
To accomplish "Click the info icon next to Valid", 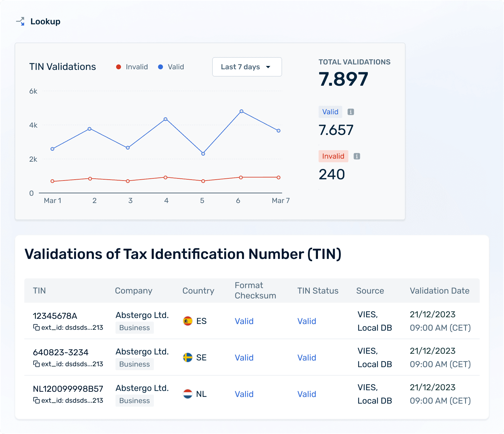I will click(350, 112).
